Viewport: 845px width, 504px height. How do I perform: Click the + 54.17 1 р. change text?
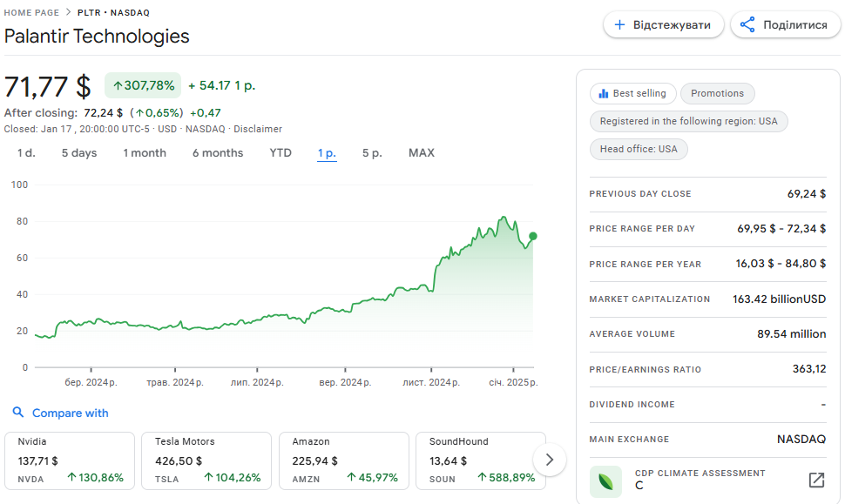pos(221,85)
